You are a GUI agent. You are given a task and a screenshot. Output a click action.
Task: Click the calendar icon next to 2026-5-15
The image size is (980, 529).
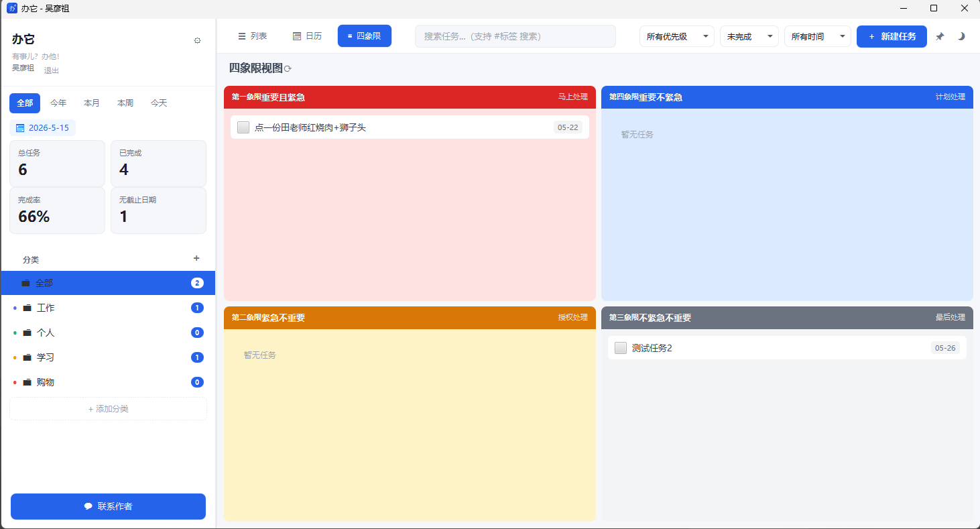[20, 127]
